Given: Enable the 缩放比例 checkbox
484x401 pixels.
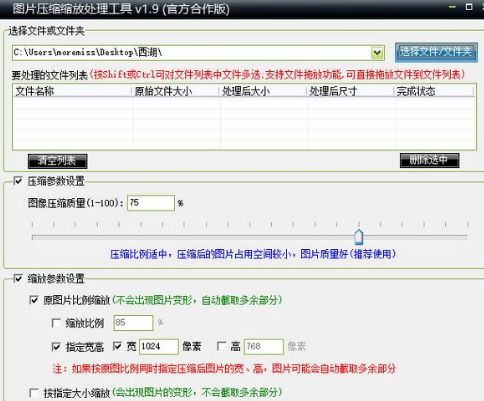Looking at the screenshot, I should pos(56,323).
